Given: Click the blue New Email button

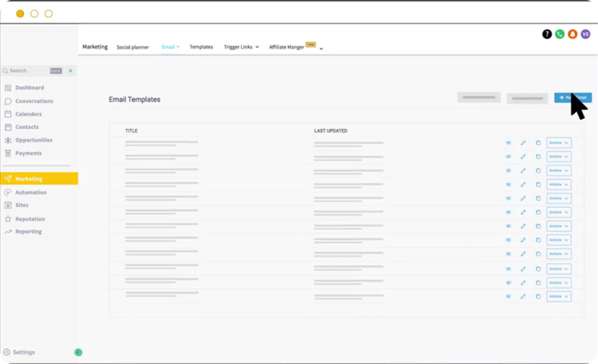Looking at the screenshot, I should point(572,97).
